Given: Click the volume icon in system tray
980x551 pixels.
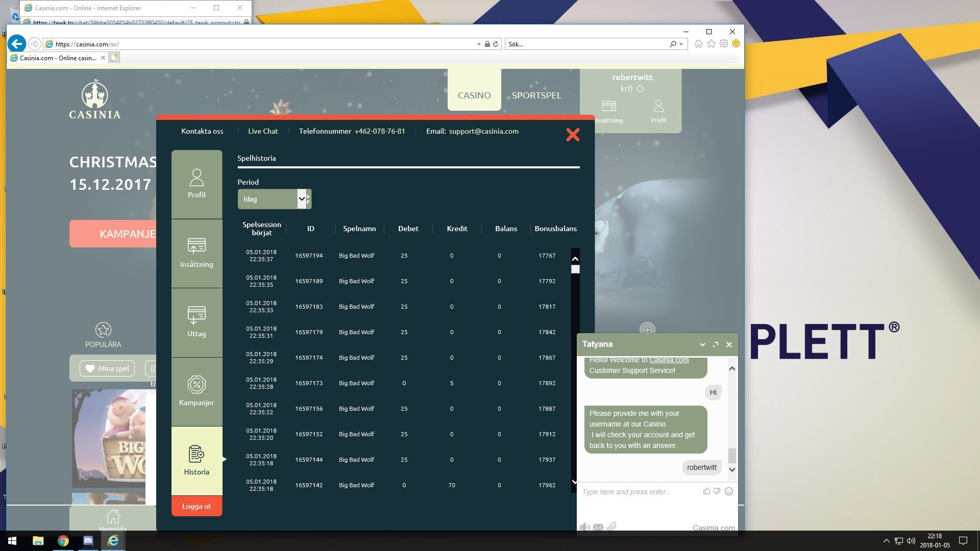Looking at the screenshot, I should (x=911, y=541).
